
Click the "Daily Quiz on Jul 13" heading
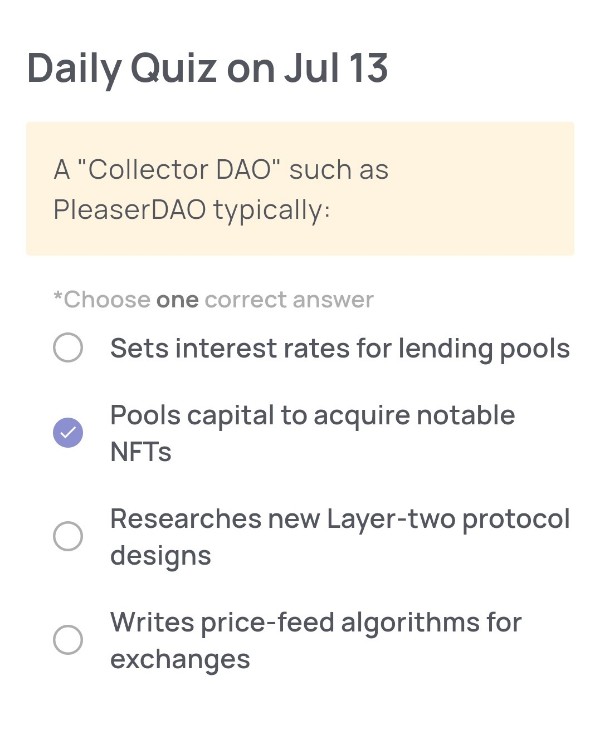pyautogui.click(x=208, y=68)
